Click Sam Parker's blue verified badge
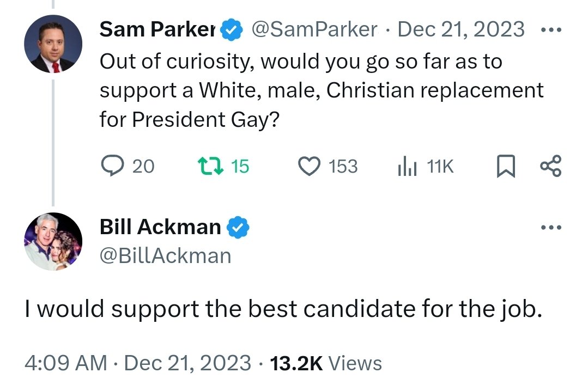 tap(231, 30)
